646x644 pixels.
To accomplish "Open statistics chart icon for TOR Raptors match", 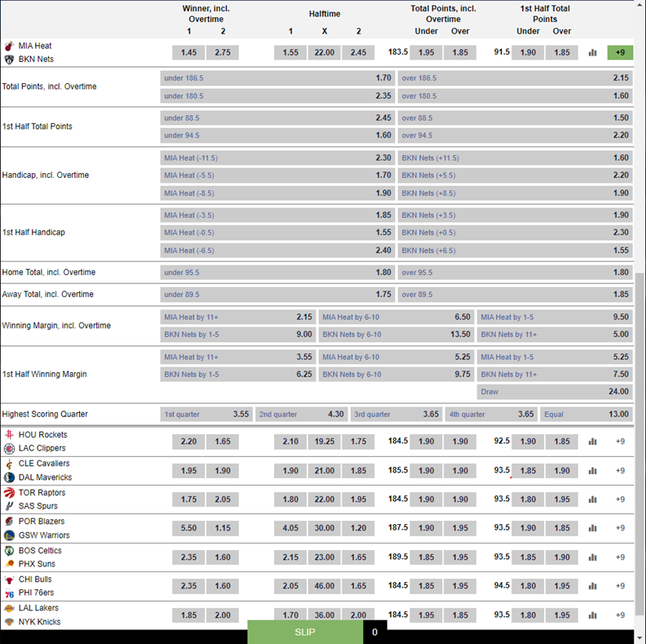I will [x=592, y=500].
